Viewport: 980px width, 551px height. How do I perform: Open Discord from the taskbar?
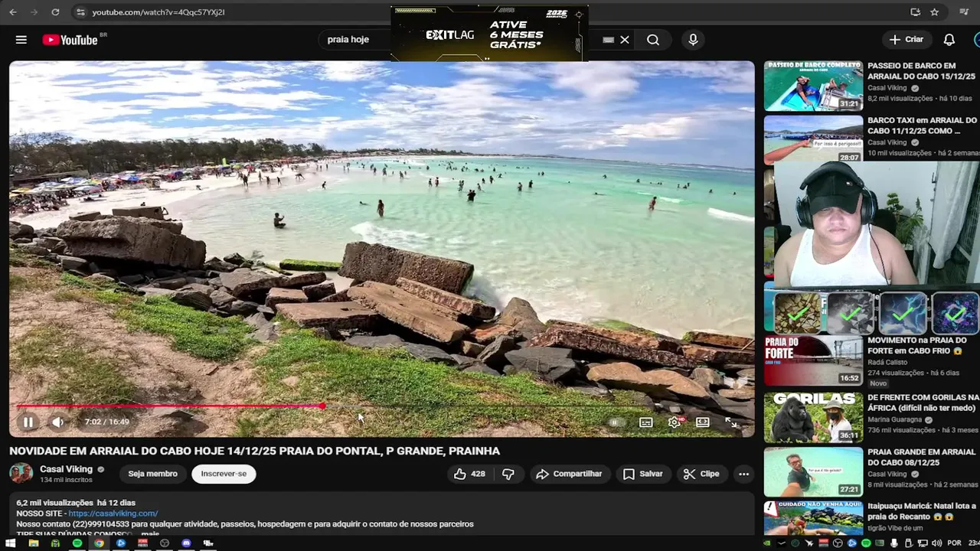point(186,543)
